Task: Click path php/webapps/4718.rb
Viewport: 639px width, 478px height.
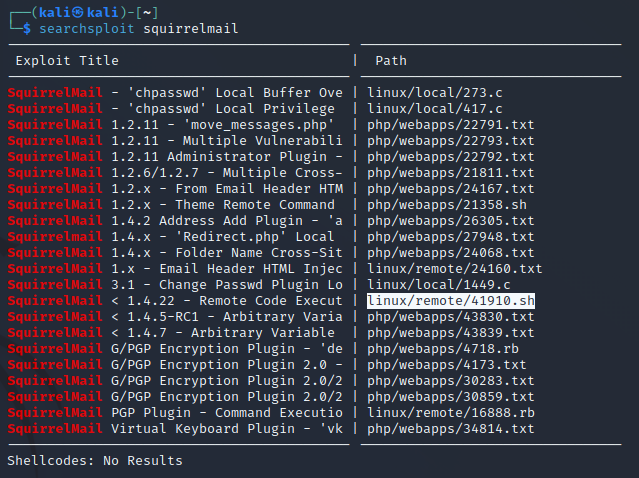Action: [443, 349]
